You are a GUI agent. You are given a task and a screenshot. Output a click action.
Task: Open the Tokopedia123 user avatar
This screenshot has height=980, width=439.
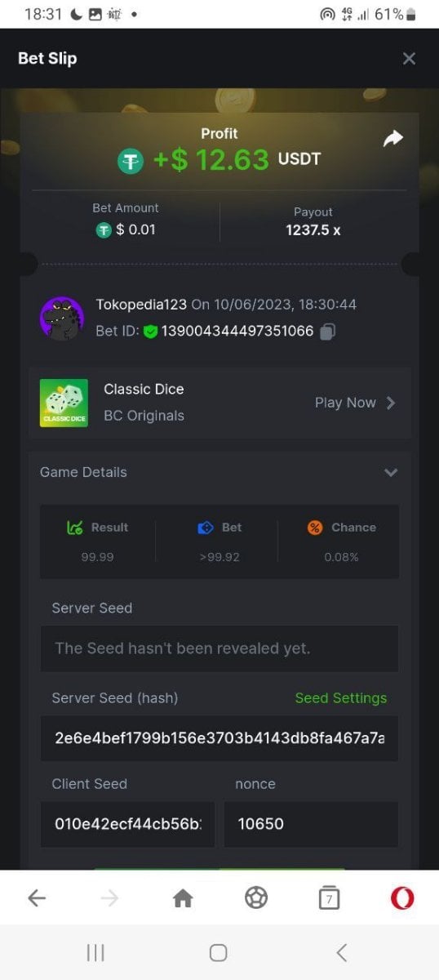coord(61,318)
